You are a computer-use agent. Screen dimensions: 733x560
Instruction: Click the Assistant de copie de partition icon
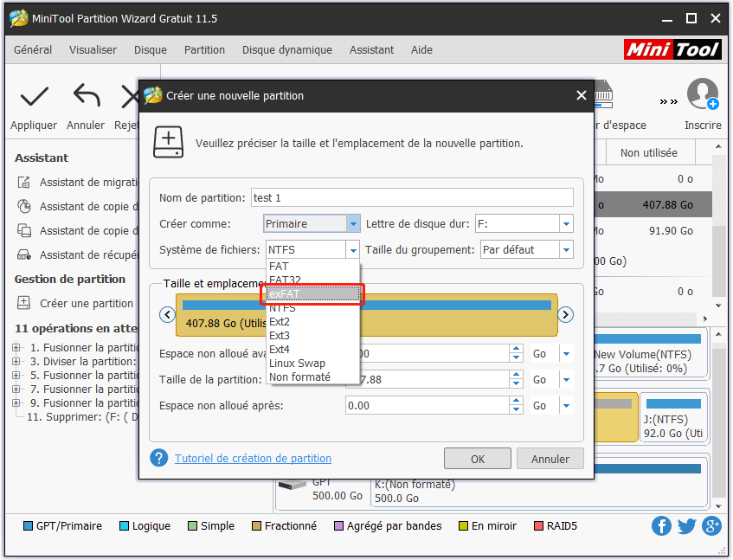click(24, 230)
